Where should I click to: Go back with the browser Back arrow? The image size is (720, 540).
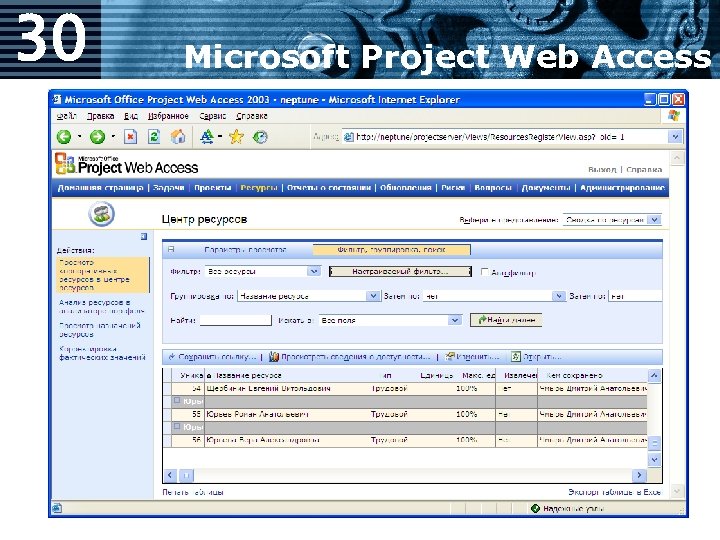click(x=64, y=137)
